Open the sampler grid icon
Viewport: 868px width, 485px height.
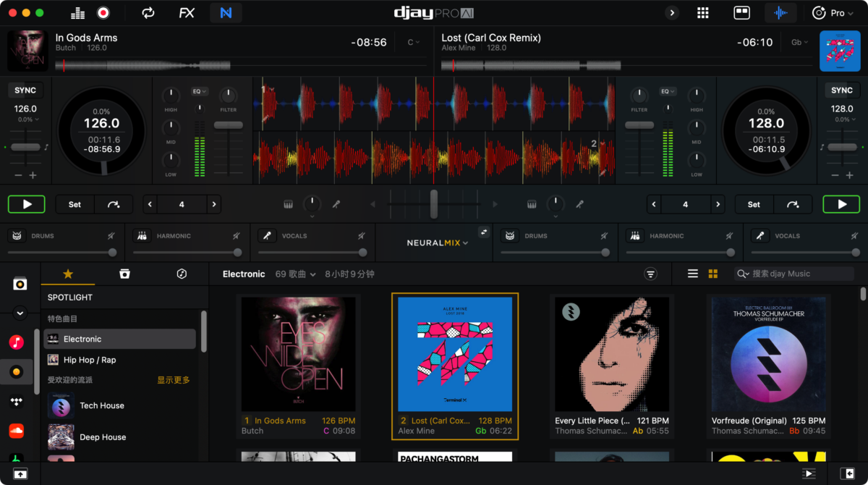702,13
